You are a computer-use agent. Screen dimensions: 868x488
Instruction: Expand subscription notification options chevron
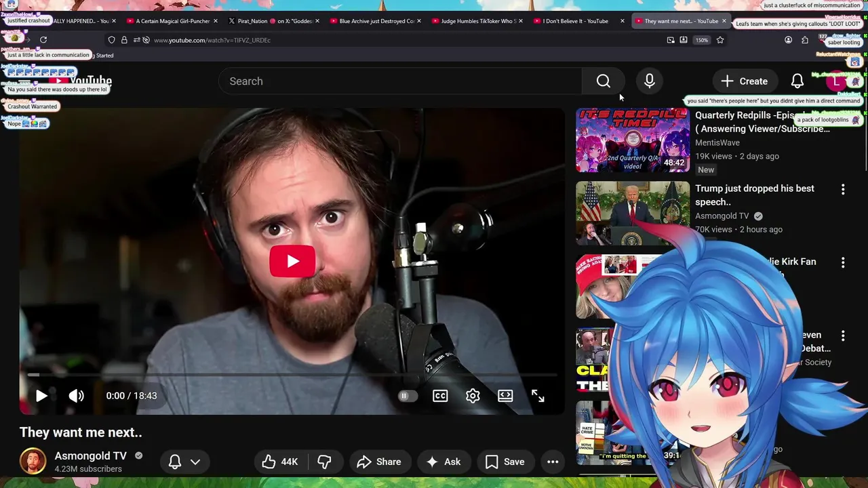[x=195, y=462]
